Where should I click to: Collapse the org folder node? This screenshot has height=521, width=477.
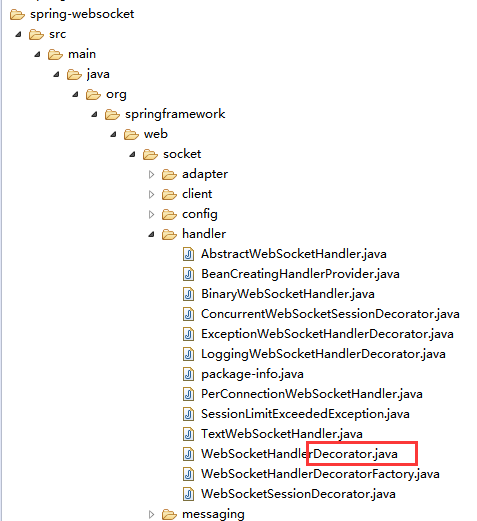point(75,94)
